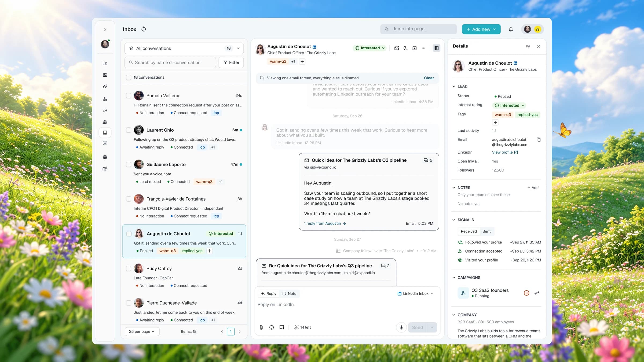Tick the Pierre Duchesne-Vallade checkbox
The image size is (644, 362).
(x=129, y=303)
